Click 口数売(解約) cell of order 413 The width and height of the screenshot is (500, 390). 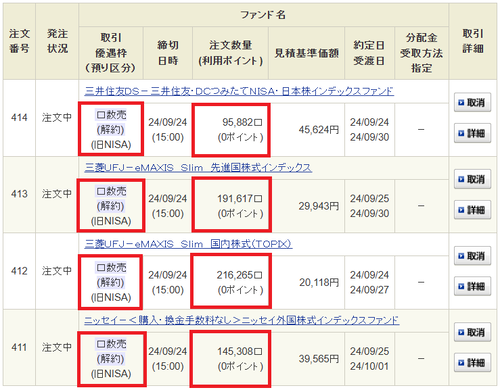(x=111, y=206)
